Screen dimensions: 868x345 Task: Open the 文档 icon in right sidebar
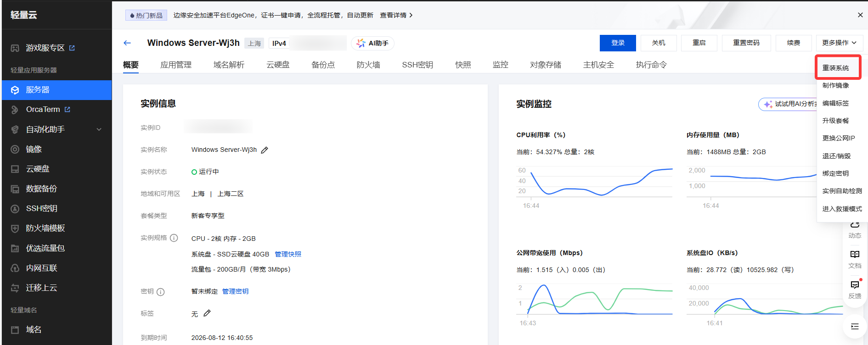point(854,258)
